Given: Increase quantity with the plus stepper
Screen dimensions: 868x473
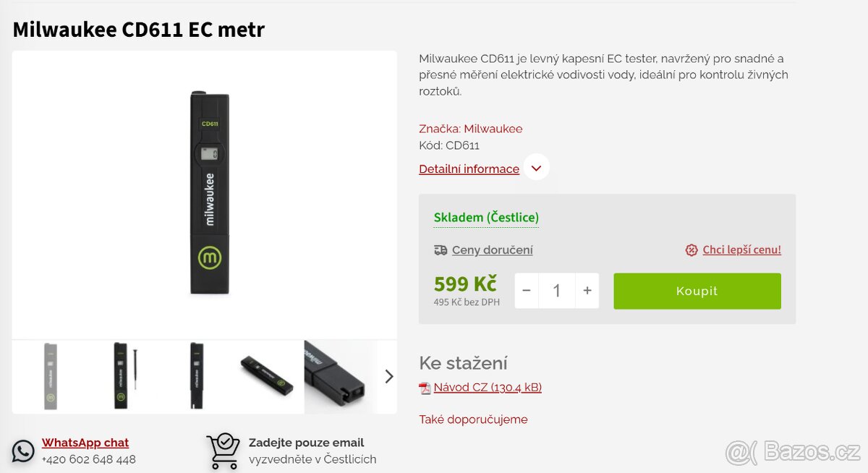Looking at the screenshot, I should point(587,290).
